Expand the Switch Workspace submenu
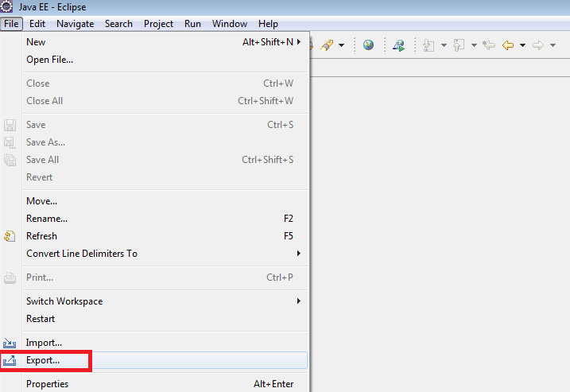570x392 pixels. (x=165, y=301)
